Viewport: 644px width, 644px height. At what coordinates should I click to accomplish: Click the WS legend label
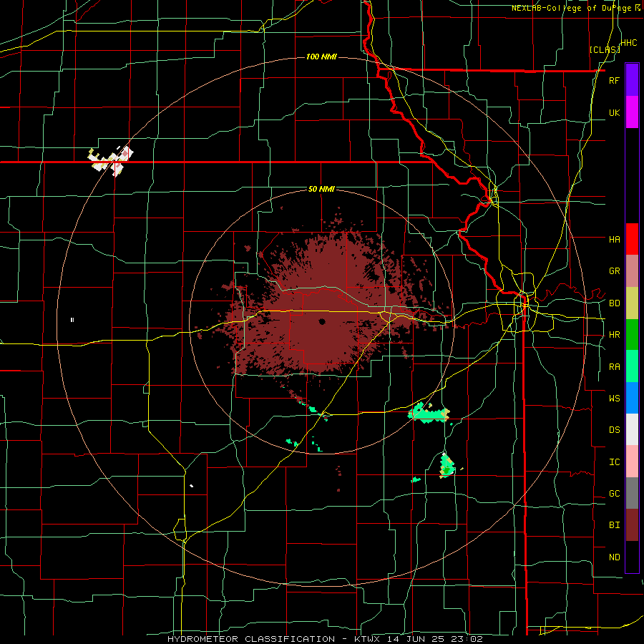(x=614, y=398)
